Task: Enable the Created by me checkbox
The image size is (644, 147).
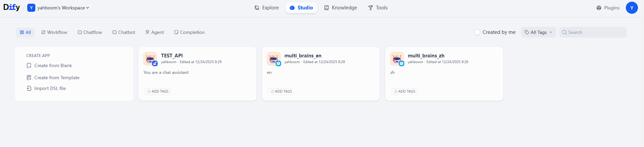Action: 477,32
